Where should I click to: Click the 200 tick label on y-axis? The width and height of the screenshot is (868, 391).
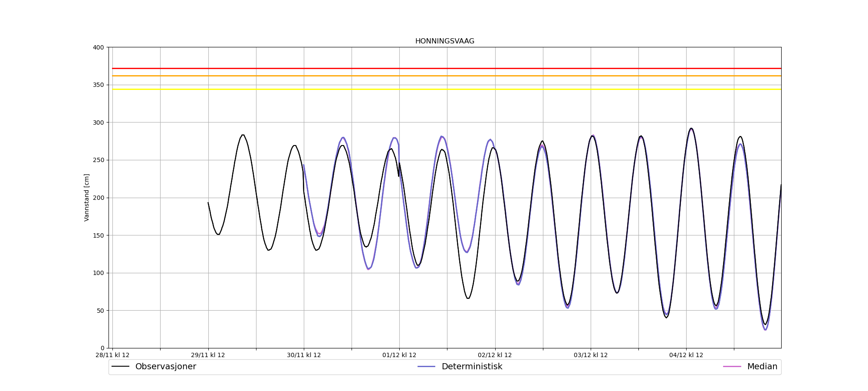[x=99, y=198]
